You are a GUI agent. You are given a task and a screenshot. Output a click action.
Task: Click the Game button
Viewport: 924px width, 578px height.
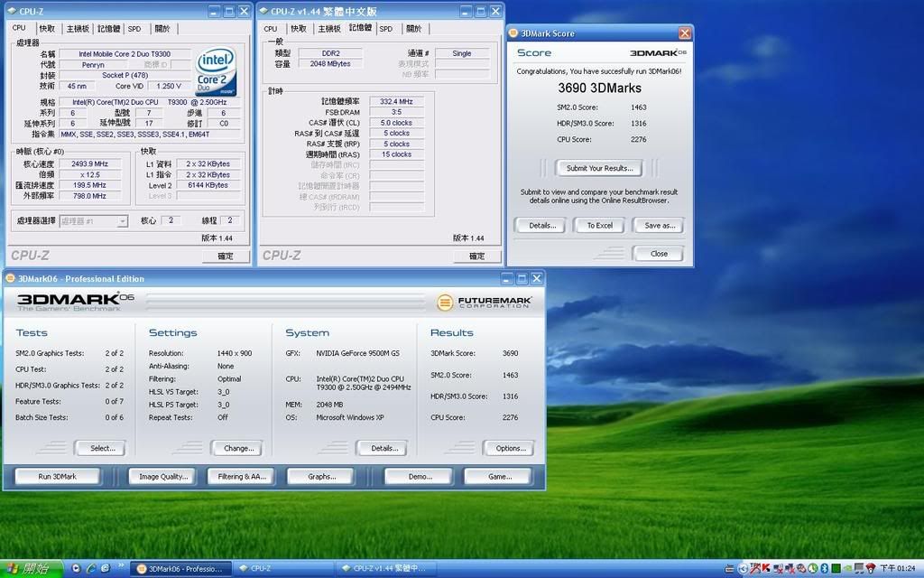click(x=499, y=477)
